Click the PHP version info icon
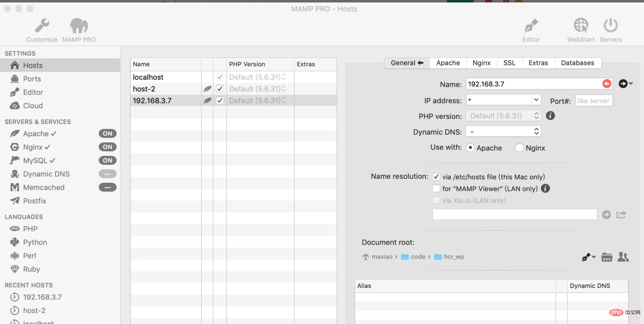644x324 pixels. pyautogui.click(x=550, y=116)
